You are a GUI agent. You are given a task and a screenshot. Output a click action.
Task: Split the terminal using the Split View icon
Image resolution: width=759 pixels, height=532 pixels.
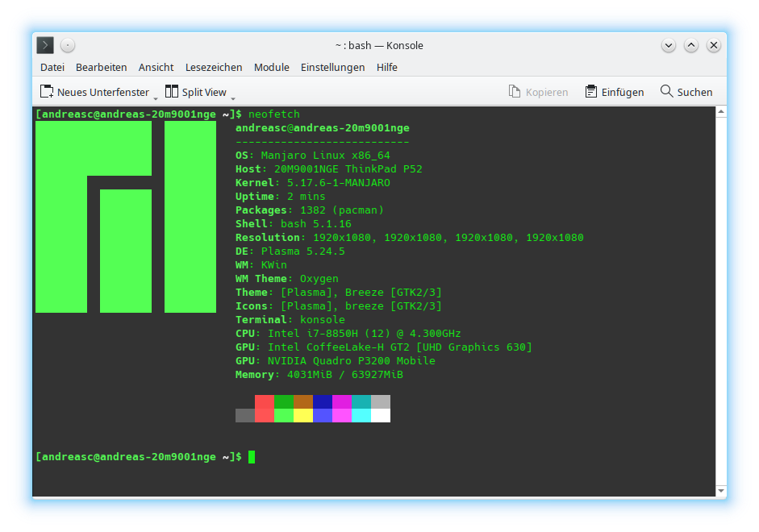[x=171, y=92]
